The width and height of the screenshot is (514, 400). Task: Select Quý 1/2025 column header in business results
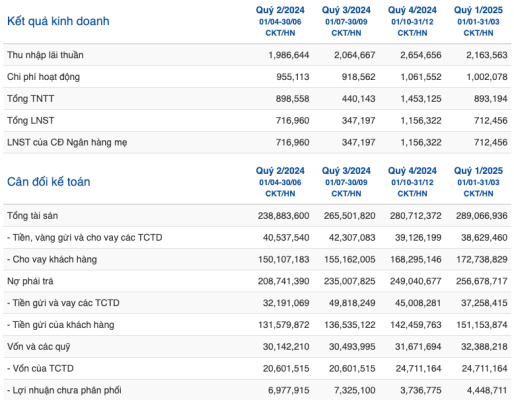point(478,10)
